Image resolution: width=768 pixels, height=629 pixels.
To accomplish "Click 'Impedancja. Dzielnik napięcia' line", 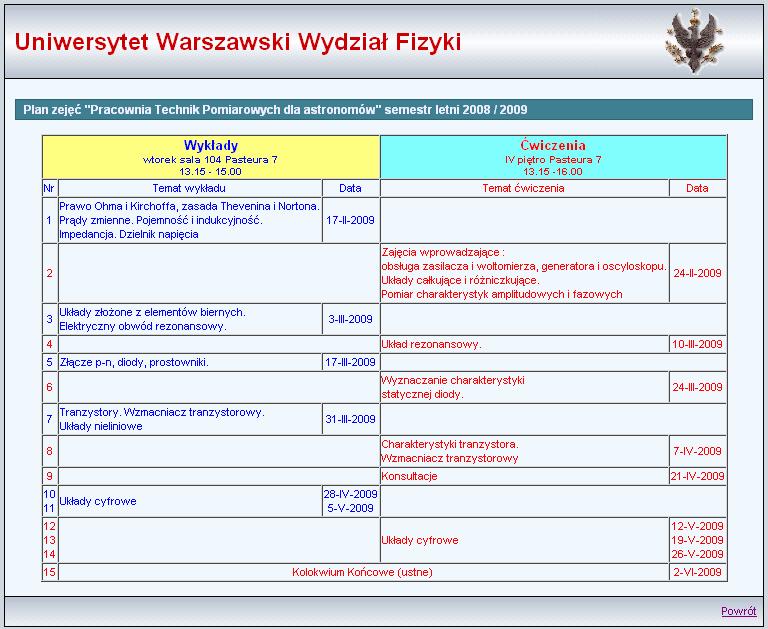I will click(x=129, y=235).
